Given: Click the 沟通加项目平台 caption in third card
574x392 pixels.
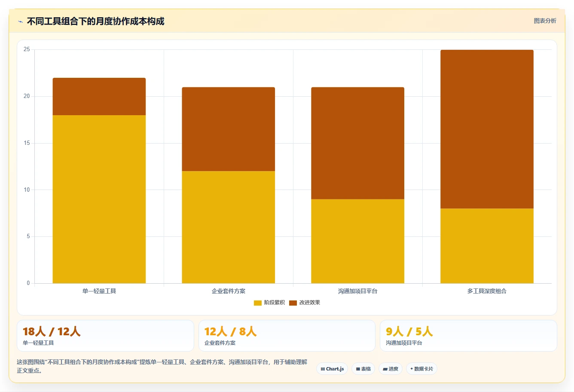Looking at the screenshot, I should tap(404, 343).
